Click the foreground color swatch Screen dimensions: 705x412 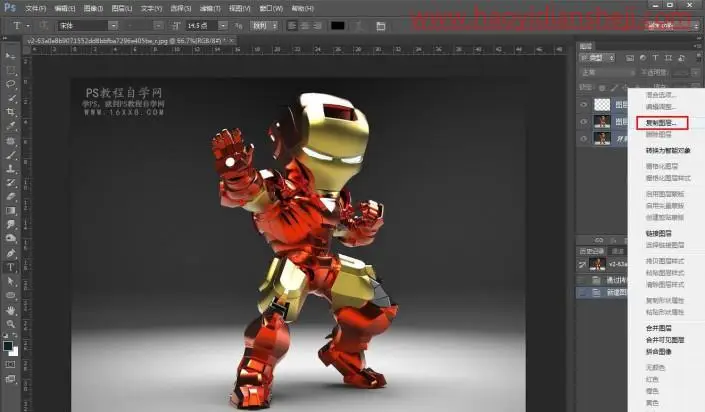pos(8,346)
